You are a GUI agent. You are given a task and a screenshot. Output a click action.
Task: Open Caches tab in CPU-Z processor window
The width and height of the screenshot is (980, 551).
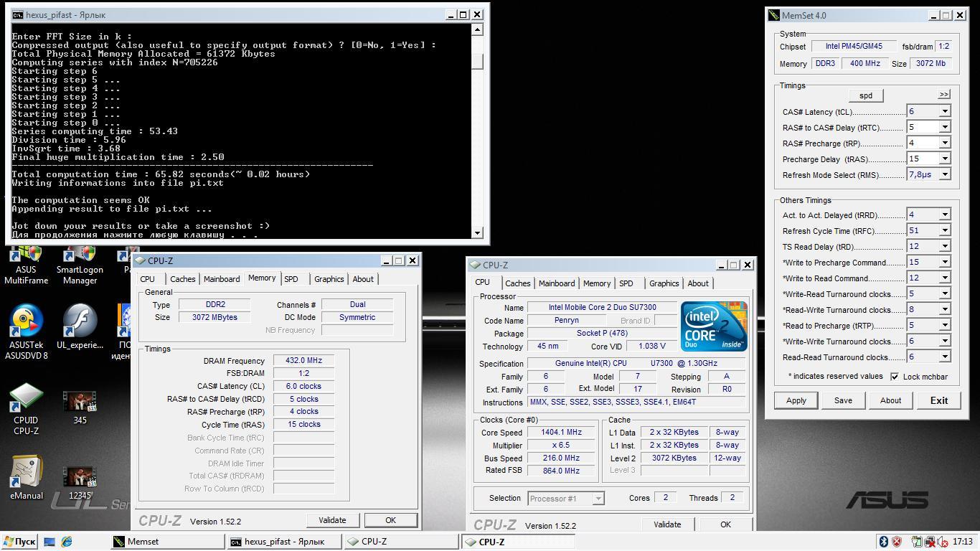[517, 283]
